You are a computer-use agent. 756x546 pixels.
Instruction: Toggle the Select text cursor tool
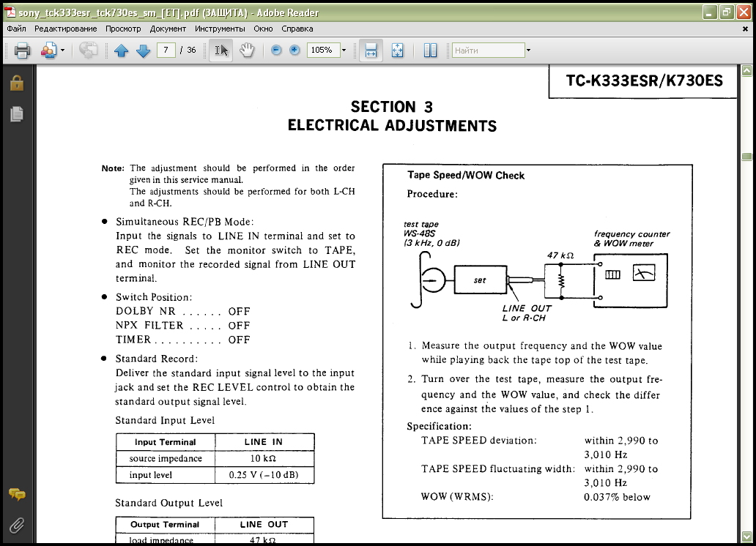[221, 51]
